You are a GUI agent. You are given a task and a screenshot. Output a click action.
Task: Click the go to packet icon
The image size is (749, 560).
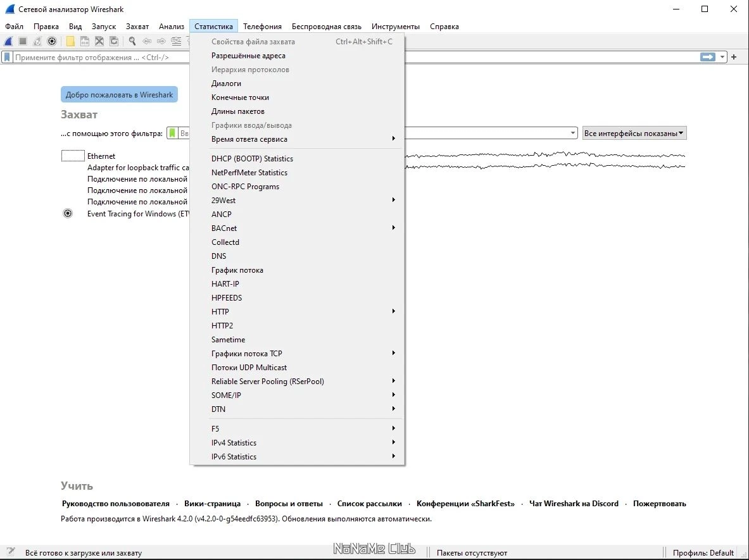pos(176,42)
